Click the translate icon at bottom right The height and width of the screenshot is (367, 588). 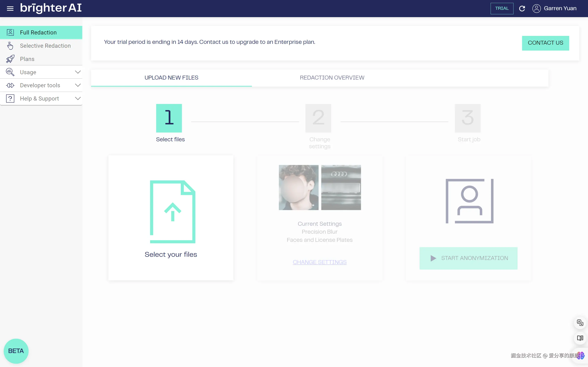(580, 323)
